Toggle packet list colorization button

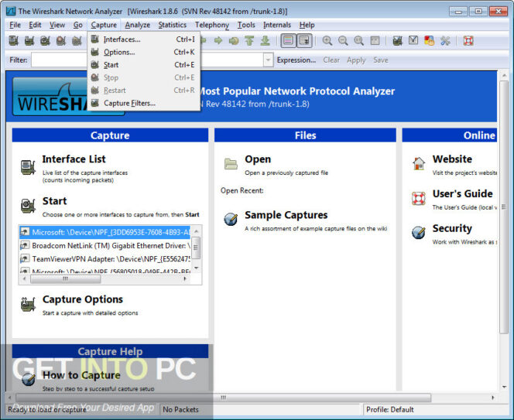click(288, 41)
